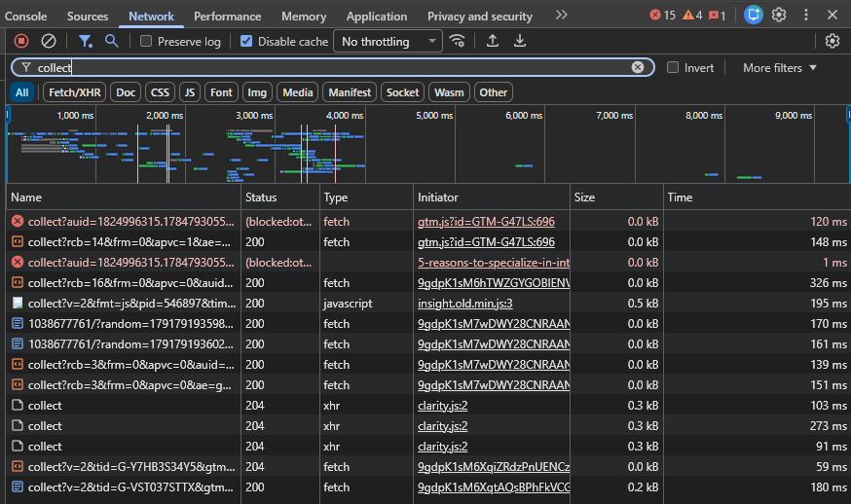Open 5-reasons-to-specialize initiator link
The height and width of the screenshot is (504, 851).
pyautogui.click(x=494, y=263)
